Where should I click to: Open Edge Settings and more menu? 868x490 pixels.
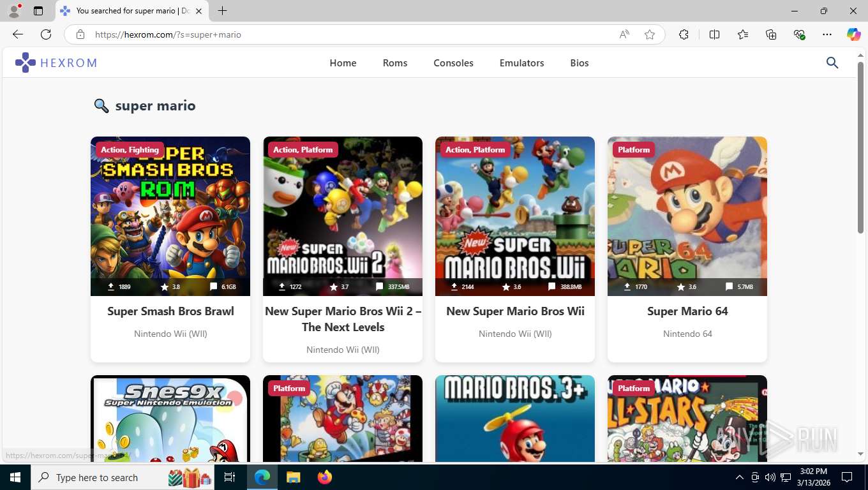coord(827,34)
